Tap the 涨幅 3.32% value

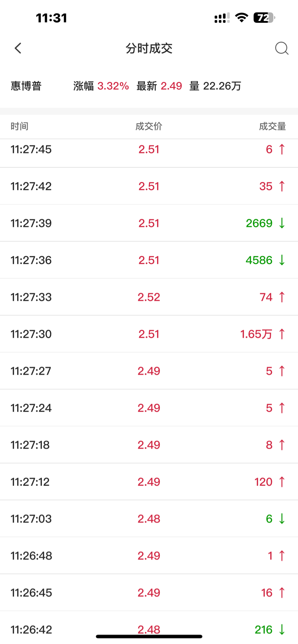(101, 86)
